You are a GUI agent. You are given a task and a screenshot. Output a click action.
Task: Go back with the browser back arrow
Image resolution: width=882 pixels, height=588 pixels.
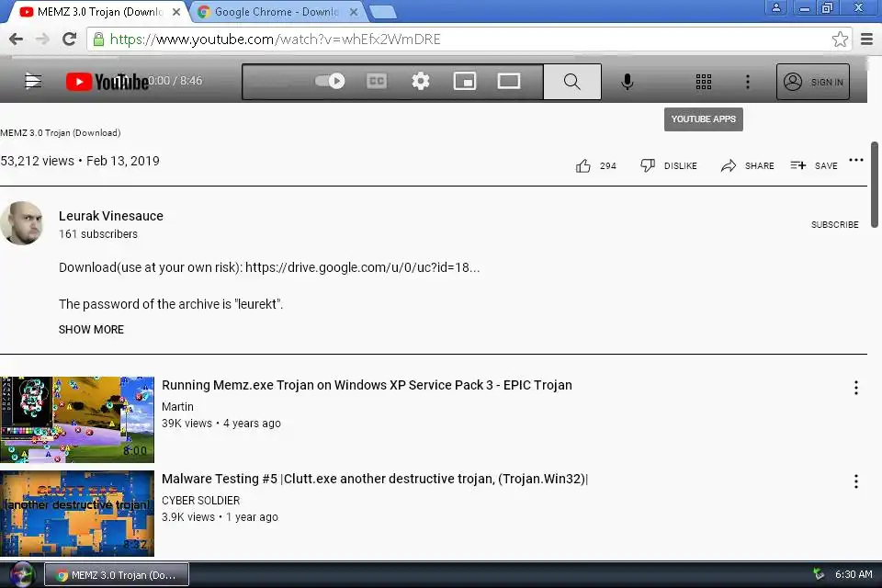(17, 39)
